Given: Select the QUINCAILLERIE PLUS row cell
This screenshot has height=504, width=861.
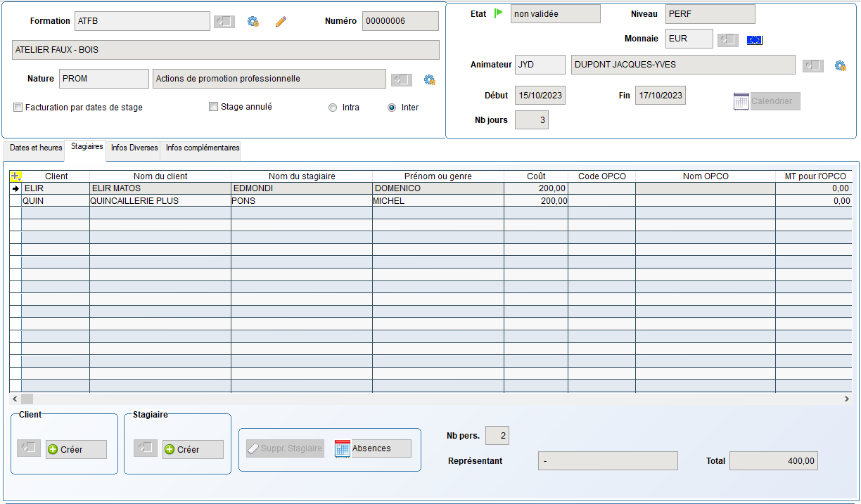Looking at the screenshot, I should coord(160,201).
